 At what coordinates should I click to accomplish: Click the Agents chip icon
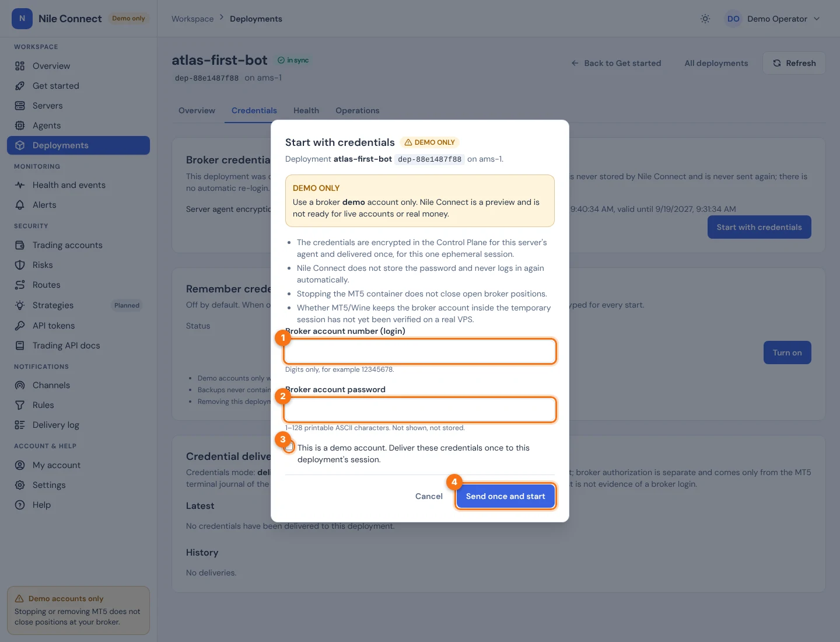20,125
